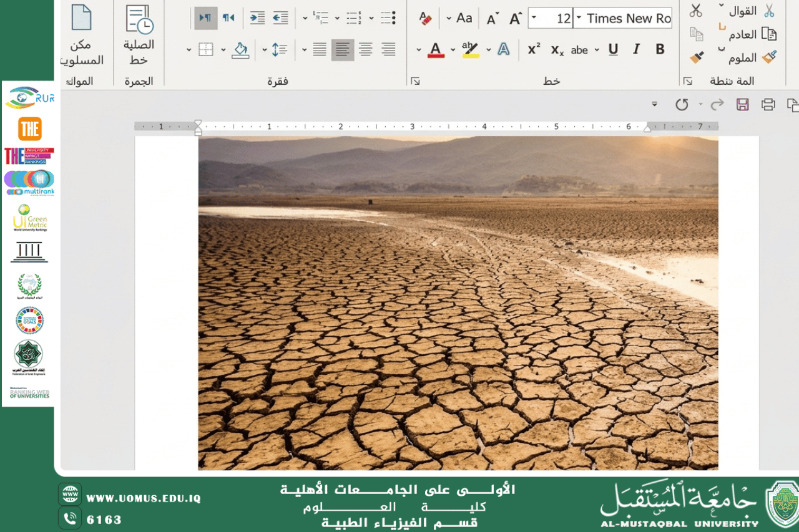This screenshot has width=799, height=532.
Task: Toggle bold formatting with the B button
Action: 660,49
